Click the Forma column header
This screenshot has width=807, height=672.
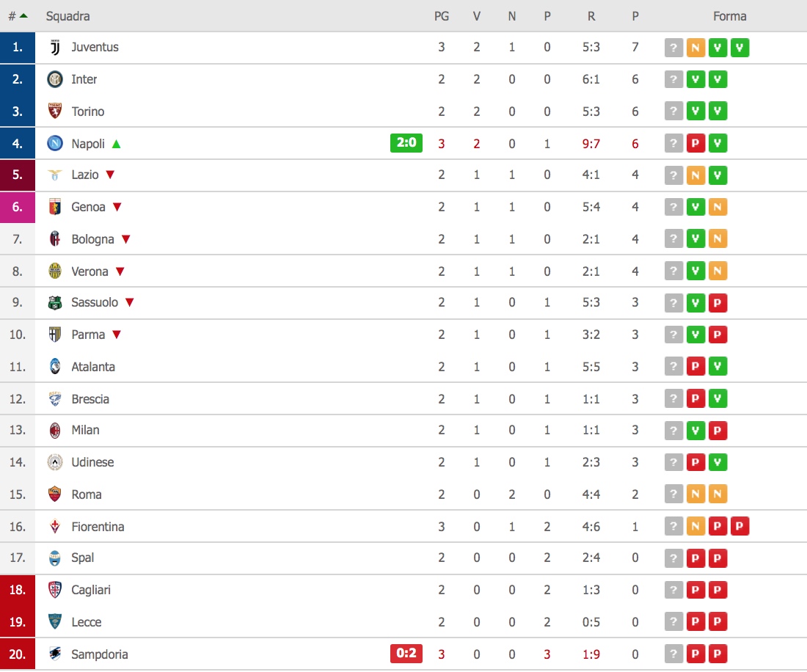[729, 16]
